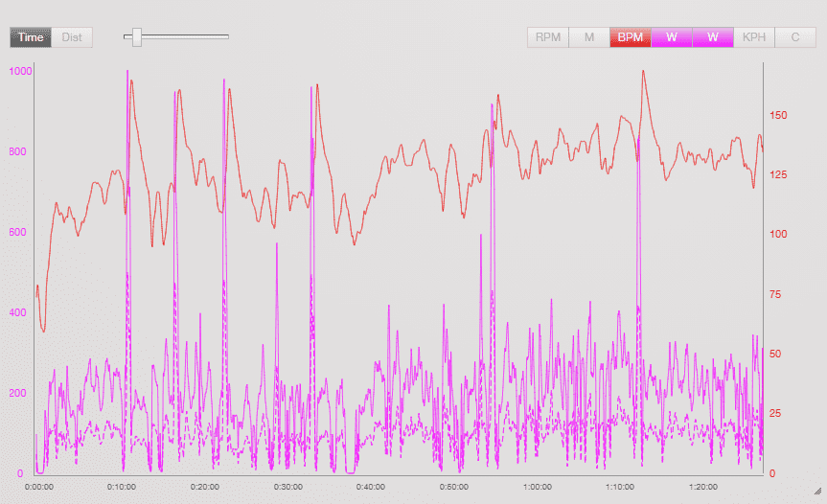The image size is (827, 504).
Task: Toggle the M altitude series
Action: [x=589, y=37]
